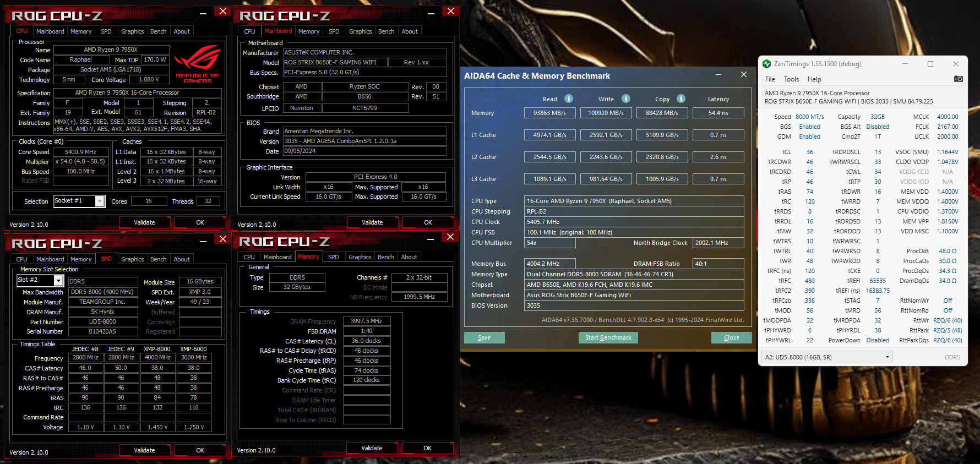Take a screenshot using ZenTimings camera icon
Screen dimensions: 980x464
tap(959, 79)
